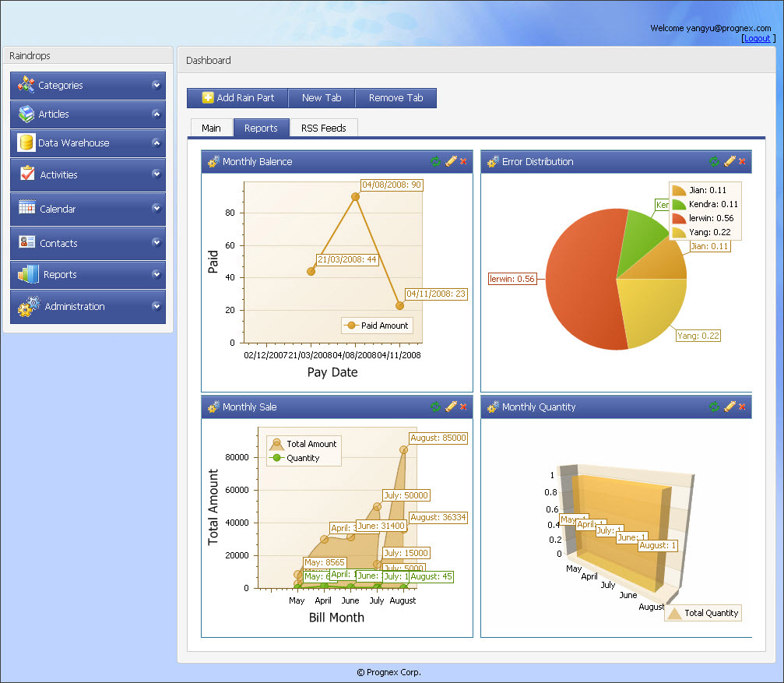Click the Data Warehouse database icon
This screenshot has height=683, width=784.
[x=26, y=143]
